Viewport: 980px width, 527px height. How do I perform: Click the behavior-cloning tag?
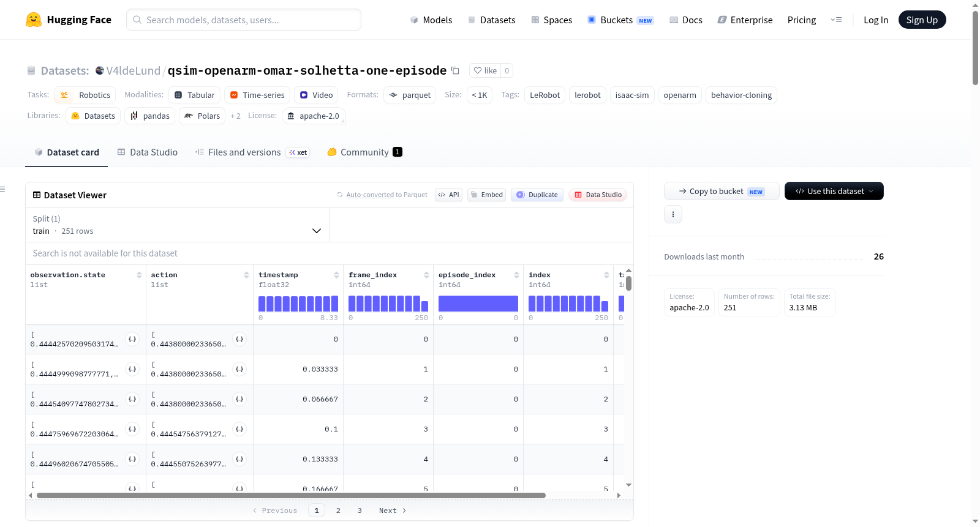point(741,95)
